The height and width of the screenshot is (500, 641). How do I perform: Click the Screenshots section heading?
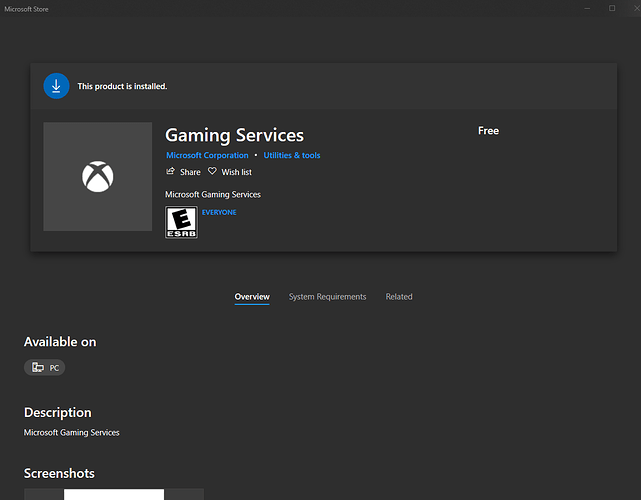coord(59,473)
